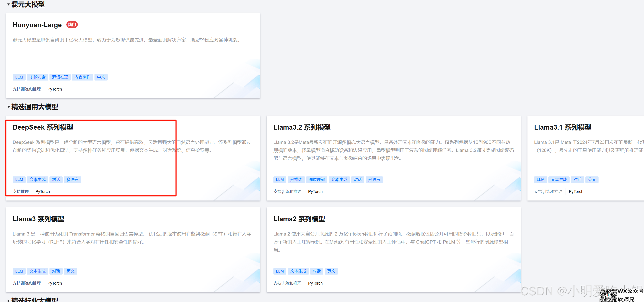Click PyTorch label on Llama2 card
Viewport: 644px width, 302px height.
point(315,283)
